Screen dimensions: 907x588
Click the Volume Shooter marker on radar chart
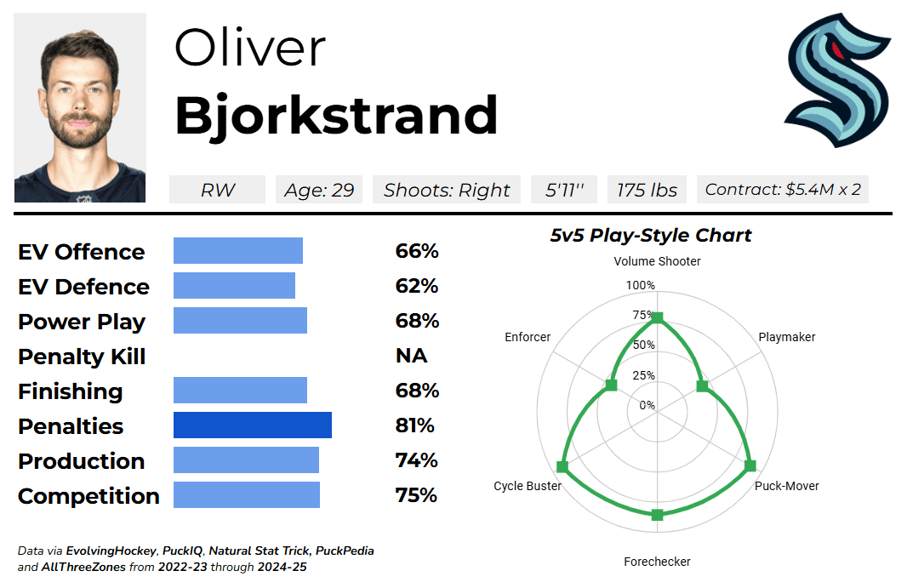click(657, 318)
